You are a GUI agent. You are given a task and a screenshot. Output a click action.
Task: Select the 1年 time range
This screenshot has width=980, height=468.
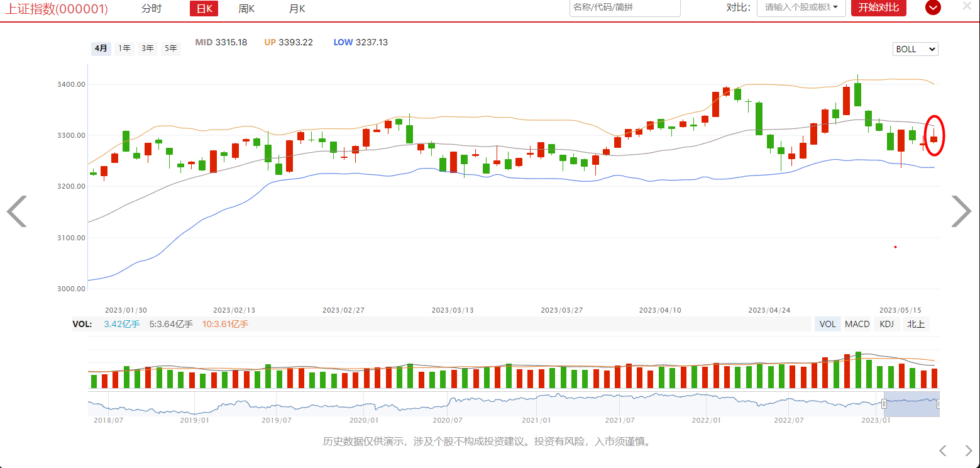click(x=124, y=48)
